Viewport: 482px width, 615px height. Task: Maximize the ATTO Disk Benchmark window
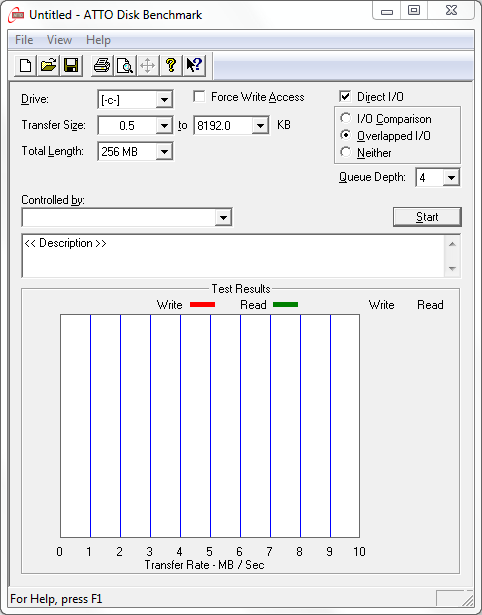[x=414, y=11]
